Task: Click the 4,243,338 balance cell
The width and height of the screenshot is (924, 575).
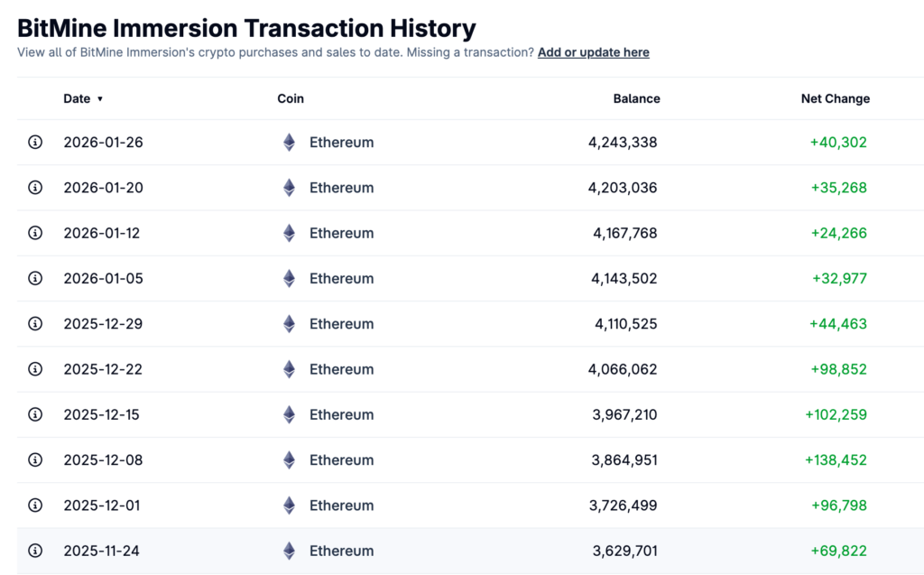Action: pyautogui.click(x=623, y=143)
